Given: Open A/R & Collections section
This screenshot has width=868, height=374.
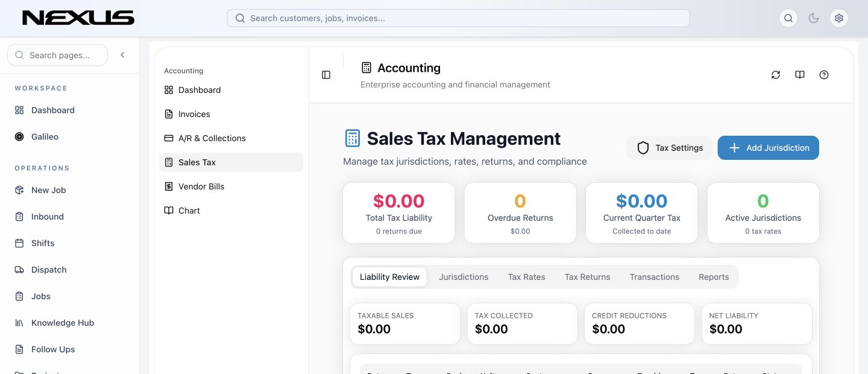Looking at the screenshot, I should (231, 138).
